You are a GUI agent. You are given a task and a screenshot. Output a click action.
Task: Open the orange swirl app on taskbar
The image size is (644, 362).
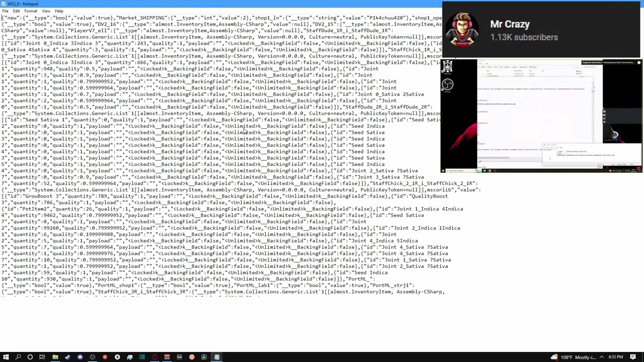tap(192, 357)
